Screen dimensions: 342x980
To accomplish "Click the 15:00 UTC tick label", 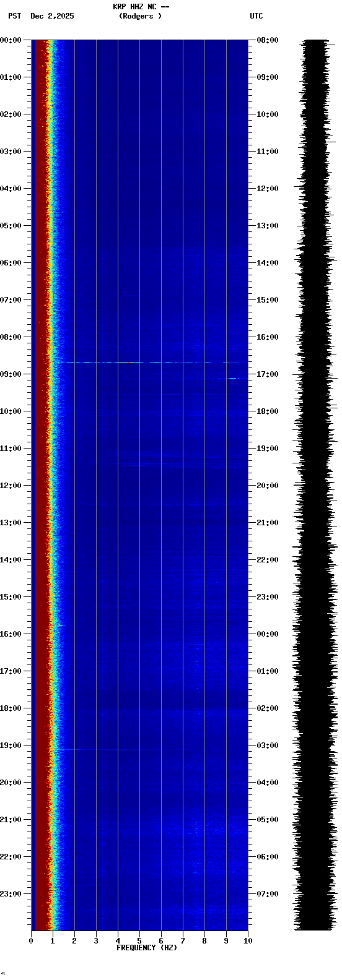I will pos(267,300).
